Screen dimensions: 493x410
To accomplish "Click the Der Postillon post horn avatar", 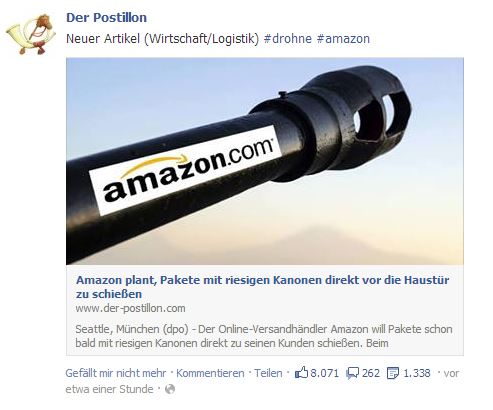I will (30, 34).
